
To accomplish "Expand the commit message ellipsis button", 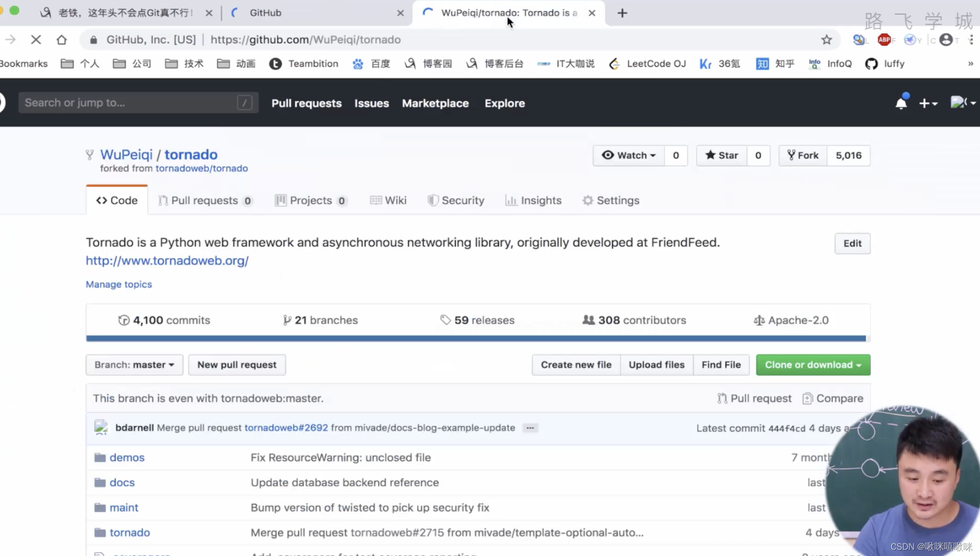I will tap(530, 428).
